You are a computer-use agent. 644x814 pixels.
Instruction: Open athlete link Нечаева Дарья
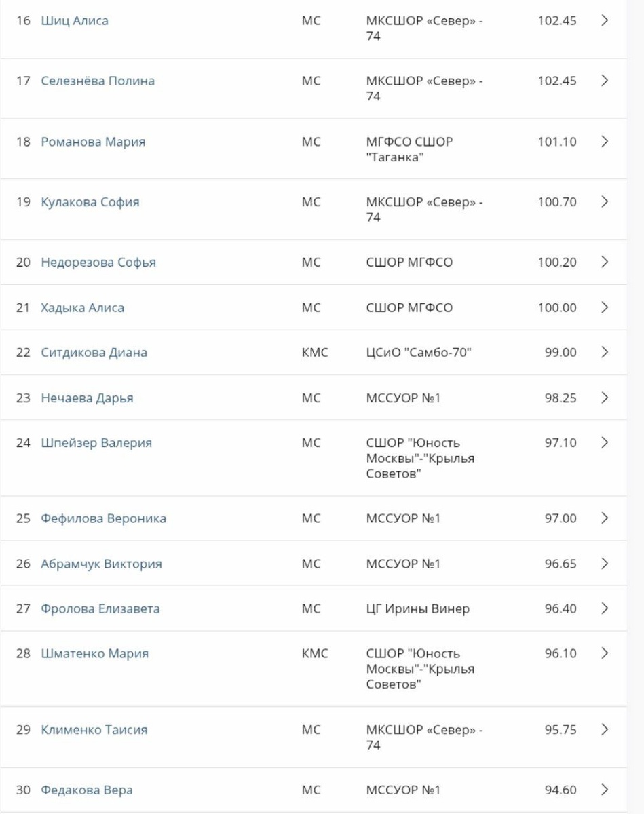tap(87, 398)
